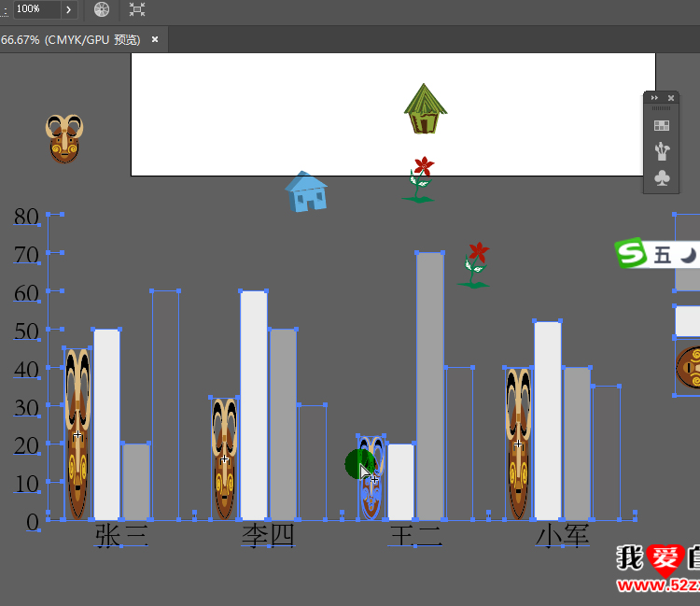700x606 pixels.
Task: Click the Sogou moon icon
Action: pyautogui.click(x=688, y=256)
